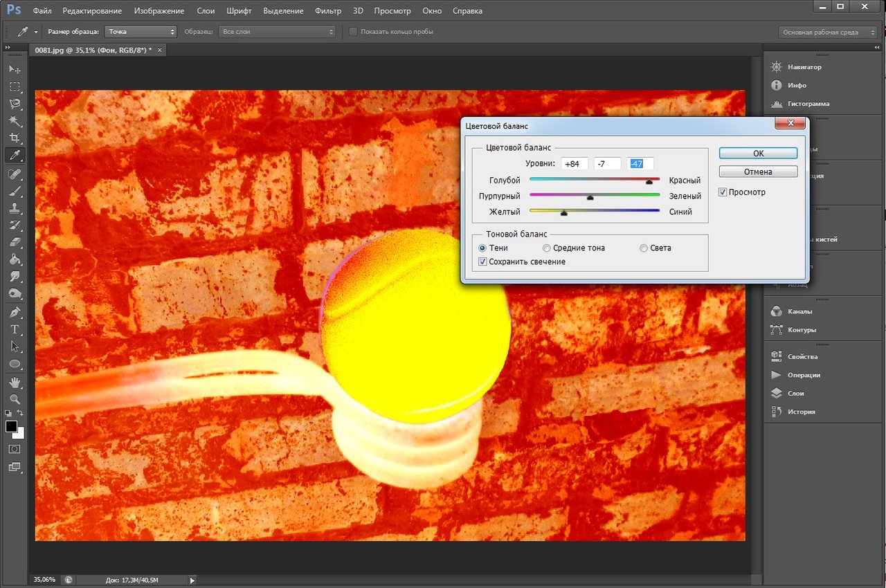Select the Highlights (Света) radio button
This screenshot has height=588, width=886.
[644, 248]
